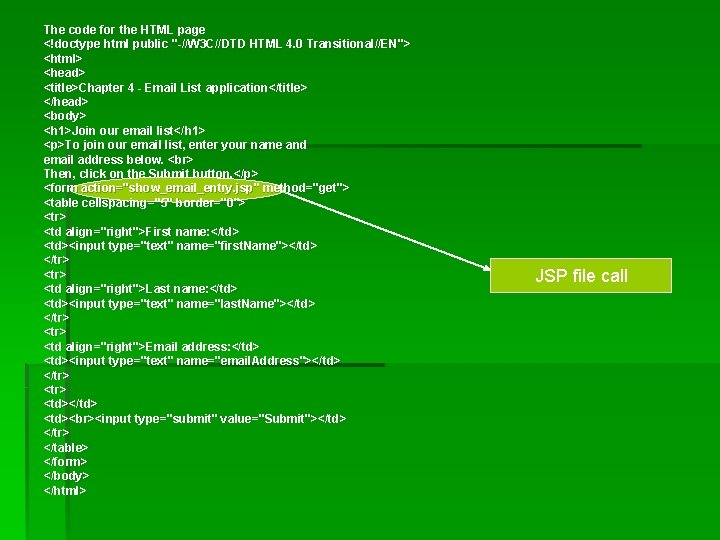Click the lastName input tag line

click(x=180, y=304)
